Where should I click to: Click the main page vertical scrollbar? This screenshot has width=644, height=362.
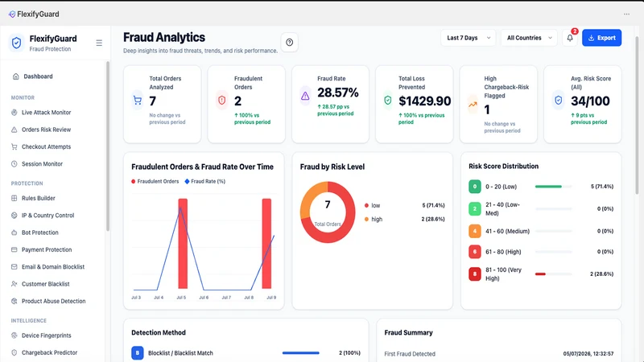[x=638, y=115]
